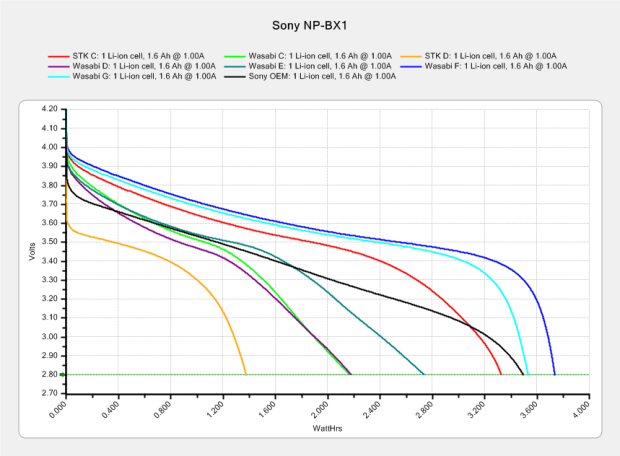Image resolution: width=620 pixels, height=456 pixels.
Task: Click the black Sony OEM legend line swatch
Action: 235,77
